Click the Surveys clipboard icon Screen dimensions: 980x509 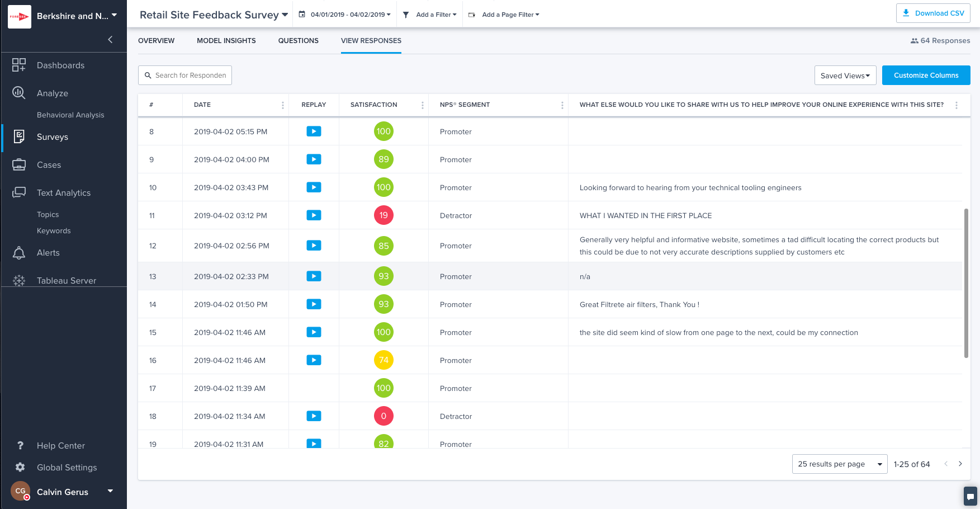point(19,136)
